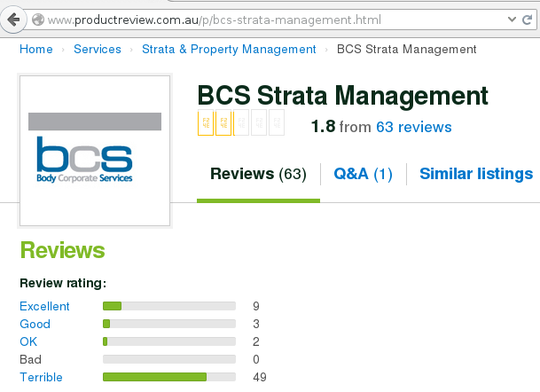Switch to the Q&A (1) tab

click(363, 174)
